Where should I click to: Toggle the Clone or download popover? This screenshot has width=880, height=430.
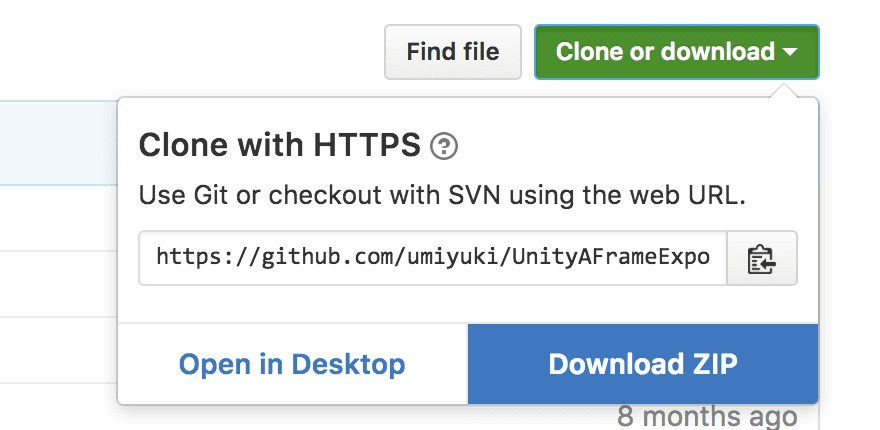point(677,52)
